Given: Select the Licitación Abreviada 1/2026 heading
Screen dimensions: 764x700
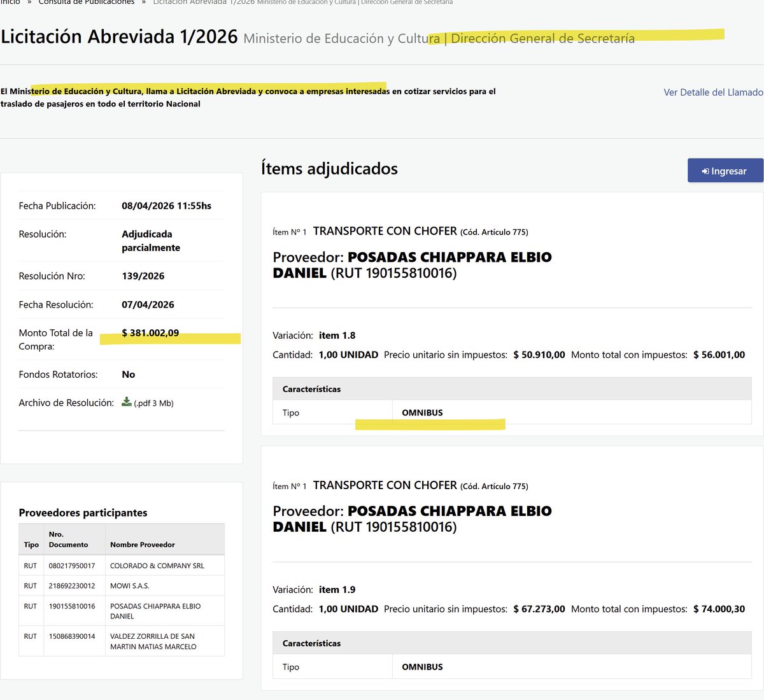Looking at the screenshot, I should (119, 36).
